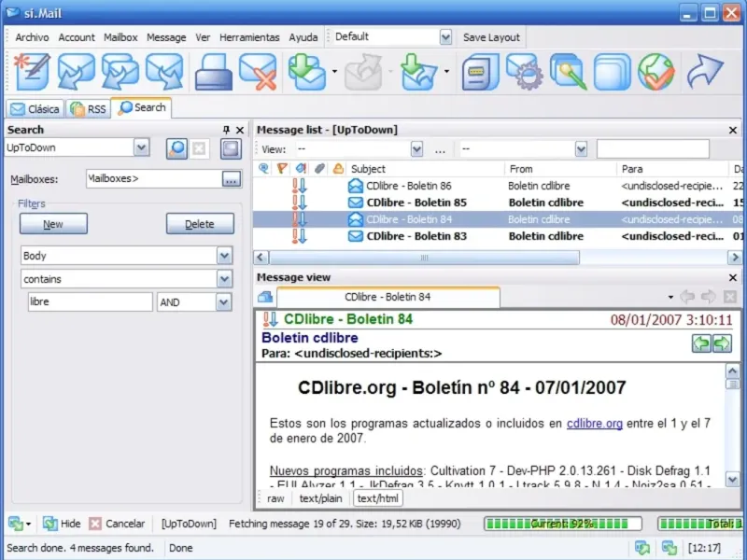The image size is (747, 560).
Task: Click the message list horizontal scrollbar
Action: [423, 257]
